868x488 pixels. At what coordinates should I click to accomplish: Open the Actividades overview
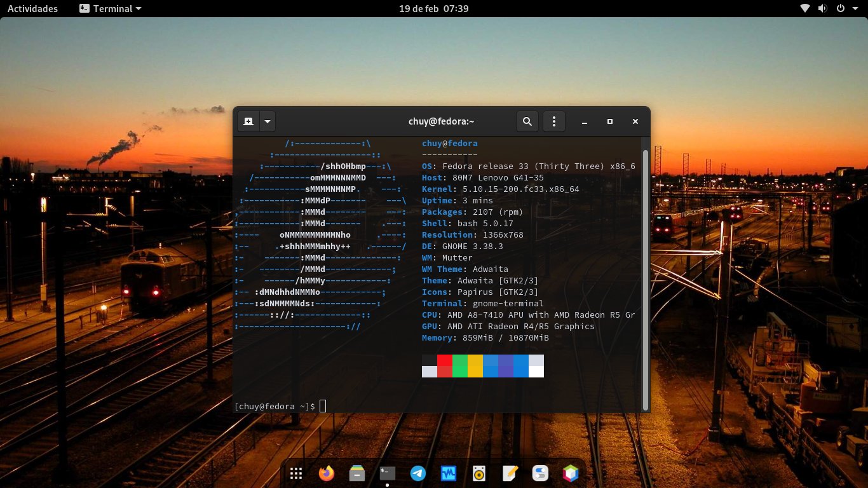point(32,8)
